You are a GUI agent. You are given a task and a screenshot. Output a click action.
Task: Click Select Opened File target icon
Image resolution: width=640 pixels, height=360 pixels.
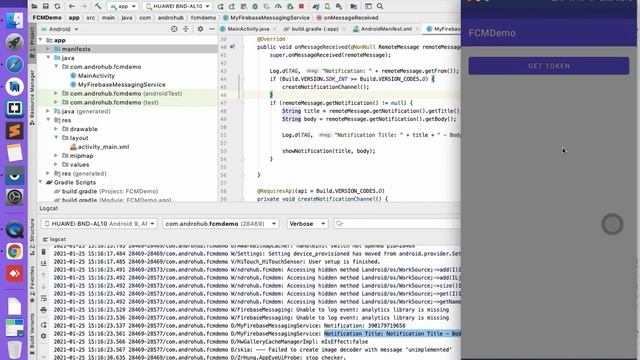[174, 29]
